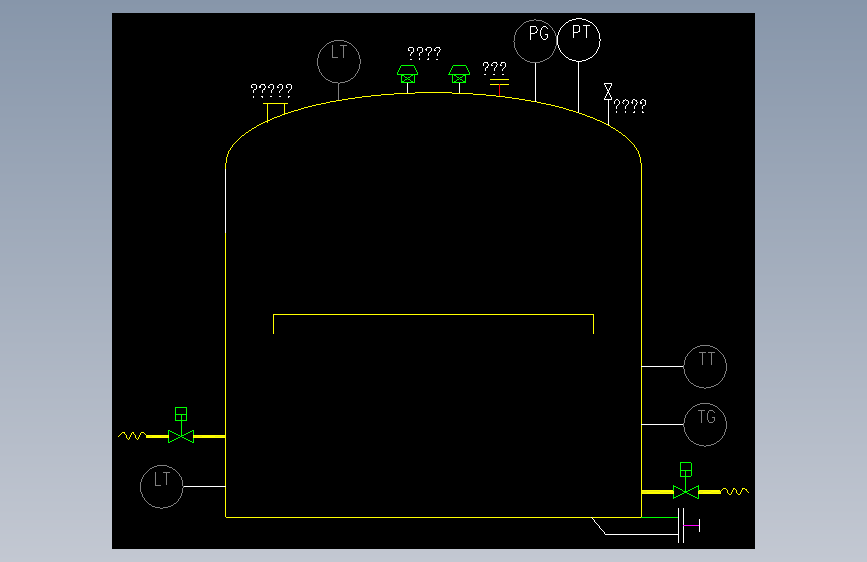Screen dimensions: 867x562
Task: Select the TG temperature gauge bubble
Action: [x=705, y=424]
